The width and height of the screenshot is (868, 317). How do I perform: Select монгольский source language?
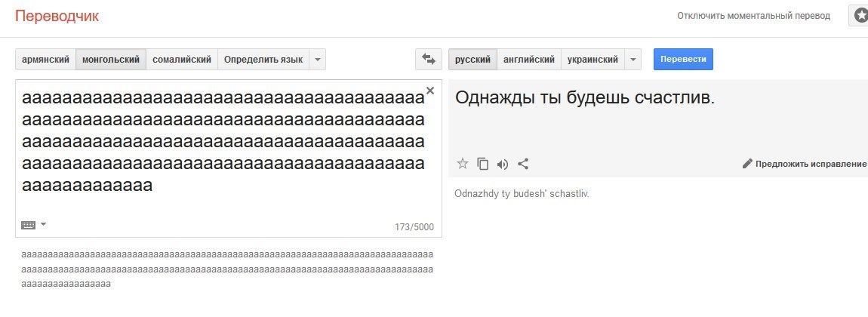[111, 59]
